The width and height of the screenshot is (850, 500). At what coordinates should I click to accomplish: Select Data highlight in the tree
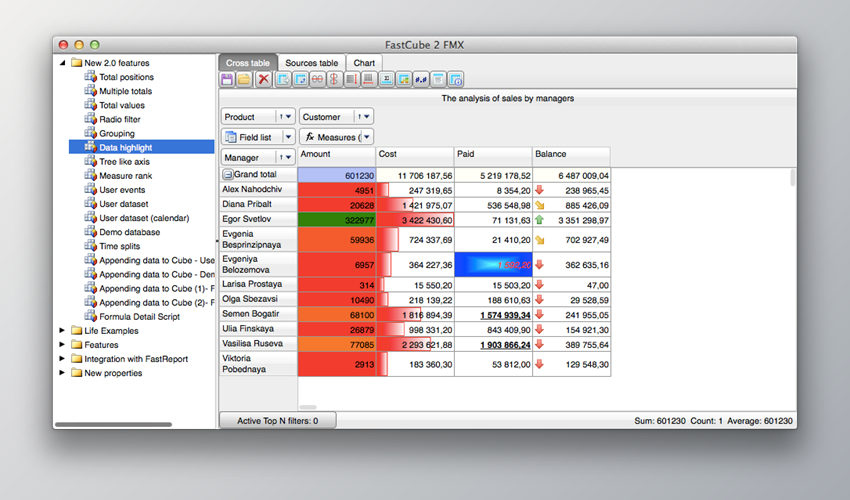(x=125, y=147)
